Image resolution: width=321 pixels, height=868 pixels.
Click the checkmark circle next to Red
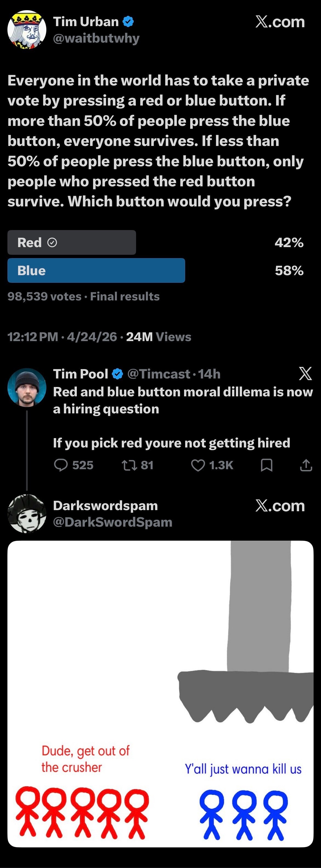pyautogui.click(x=52, y=242)
